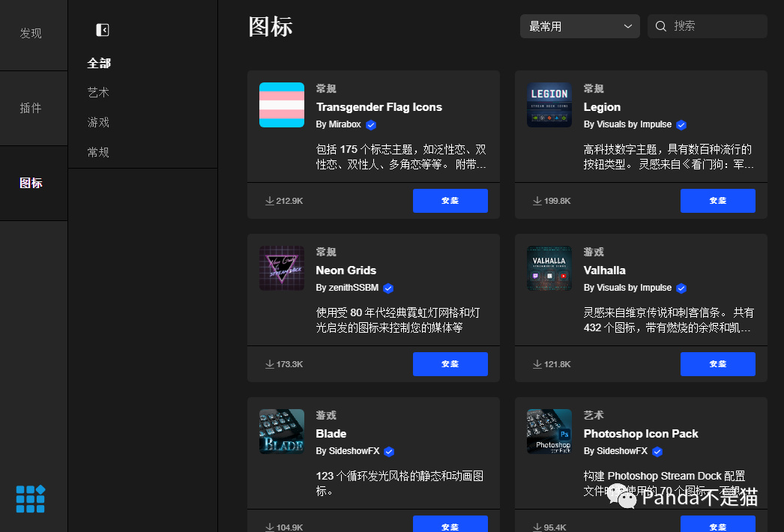Open the 最常用 sort dropdown
This screenshot has height=532, width=784.
click(579, 26)
